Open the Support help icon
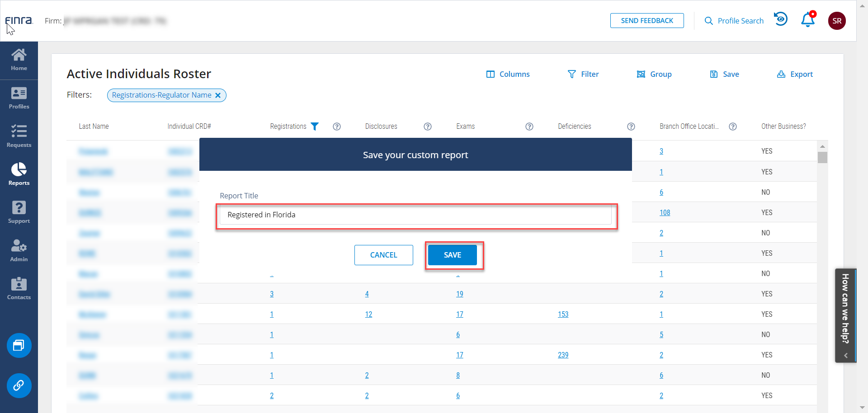The width and height of the screenshot is (868, 413). pos(19,212)
